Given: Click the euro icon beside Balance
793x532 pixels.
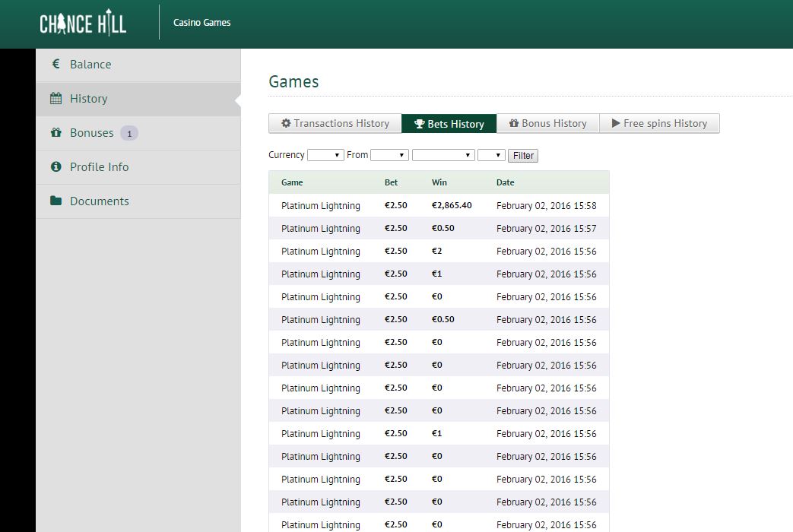Looking at the screenshot, I should (56, 64).
